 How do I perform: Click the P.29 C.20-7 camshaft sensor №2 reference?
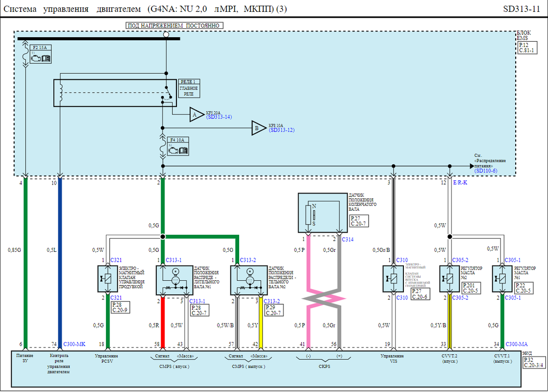click(274, 310)
